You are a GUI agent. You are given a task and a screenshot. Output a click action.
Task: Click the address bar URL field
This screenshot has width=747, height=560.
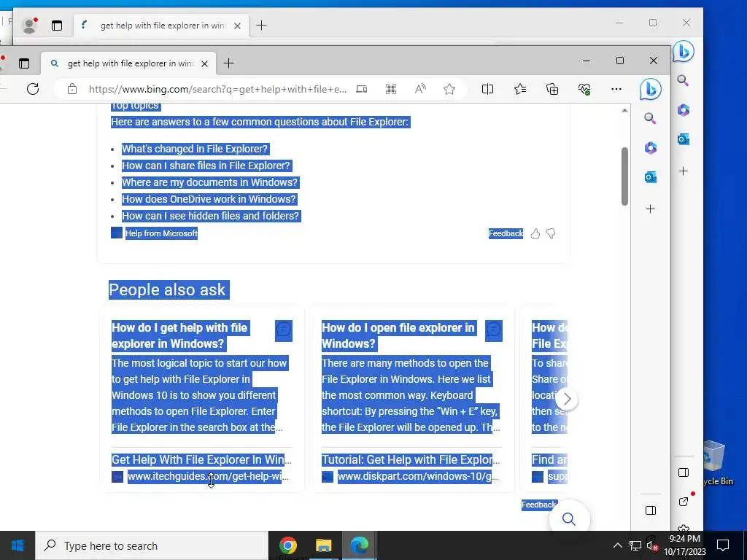217,89
